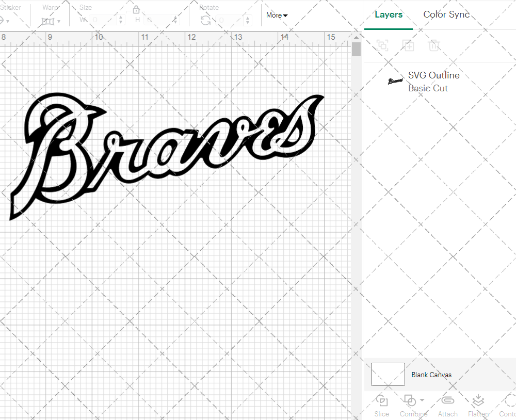
Task: Click the Blank Canvas label
Action: tap(431, 375)
